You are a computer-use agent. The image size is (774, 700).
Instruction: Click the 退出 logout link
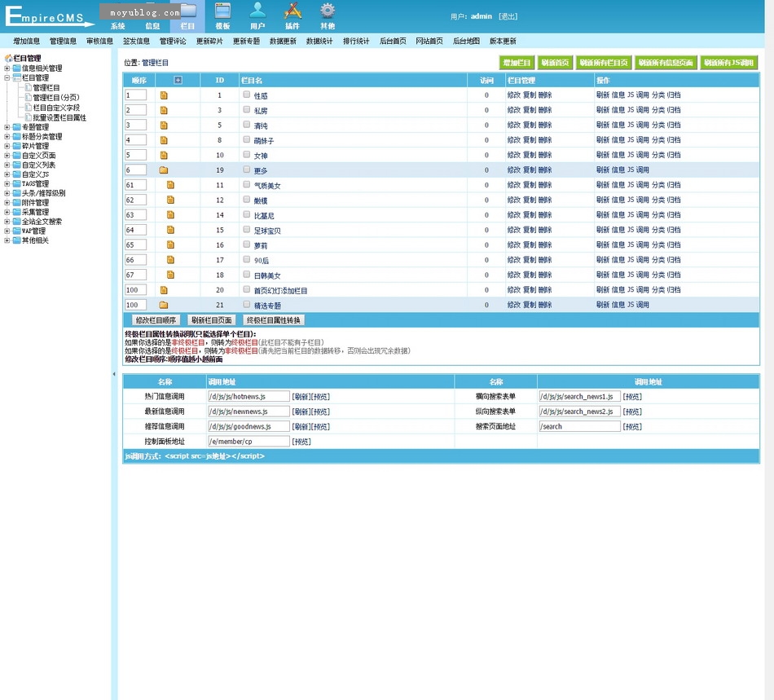[x=508, y=16]
